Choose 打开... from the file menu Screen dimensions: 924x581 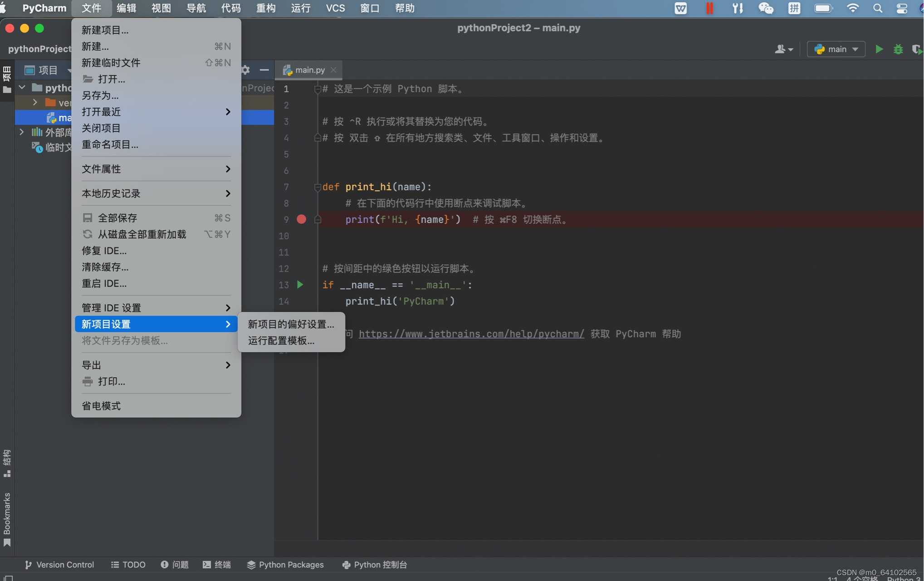click(156, 79)
